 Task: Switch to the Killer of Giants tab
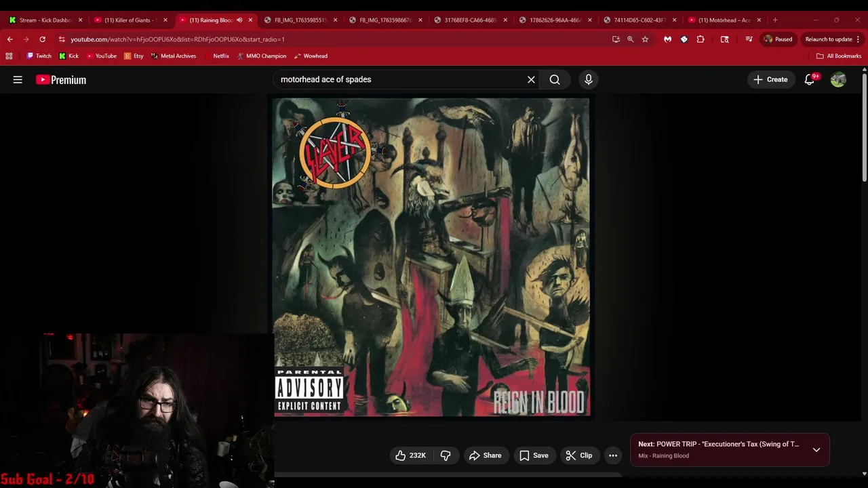(x=129, y=20)
